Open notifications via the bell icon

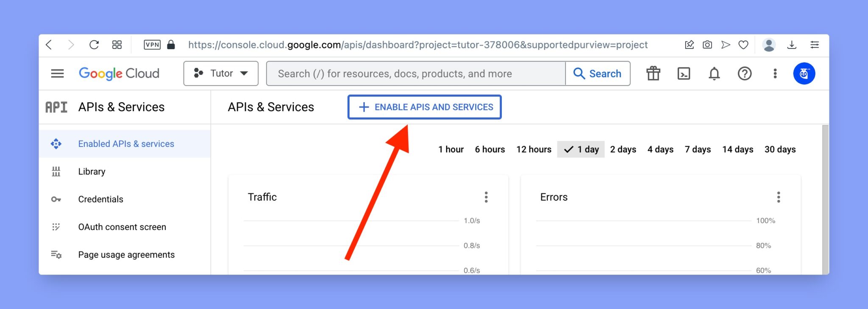click(714, 73)
